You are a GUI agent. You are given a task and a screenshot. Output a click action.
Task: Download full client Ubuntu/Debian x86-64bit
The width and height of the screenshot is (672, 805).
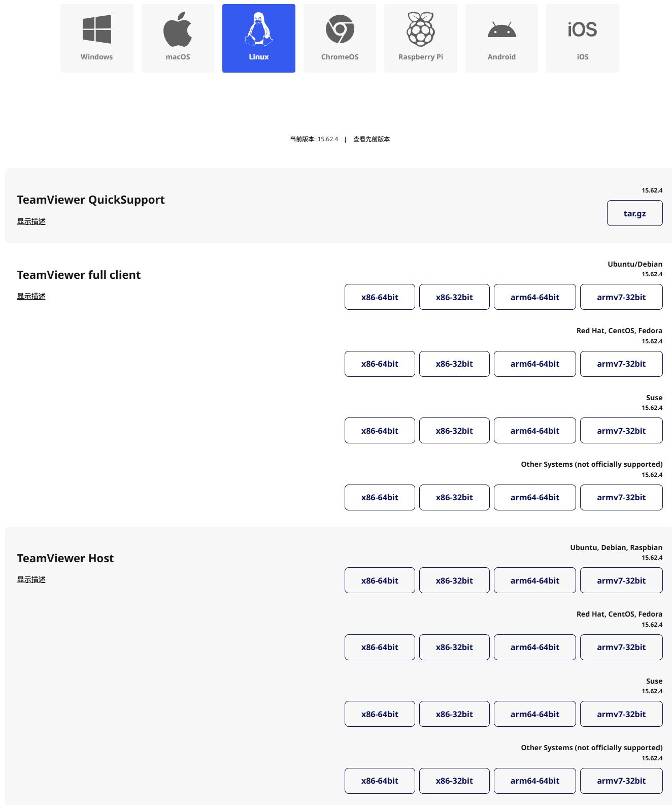pos(380,297)
